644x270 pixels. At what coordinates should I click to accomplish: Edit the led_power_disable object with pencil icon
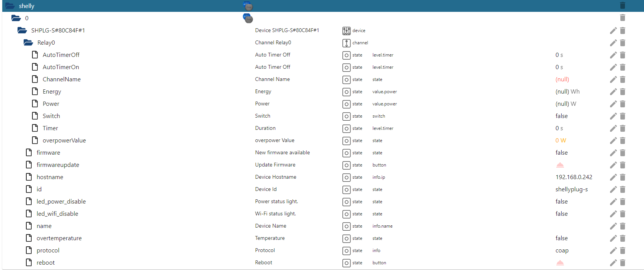coord(613,202)
